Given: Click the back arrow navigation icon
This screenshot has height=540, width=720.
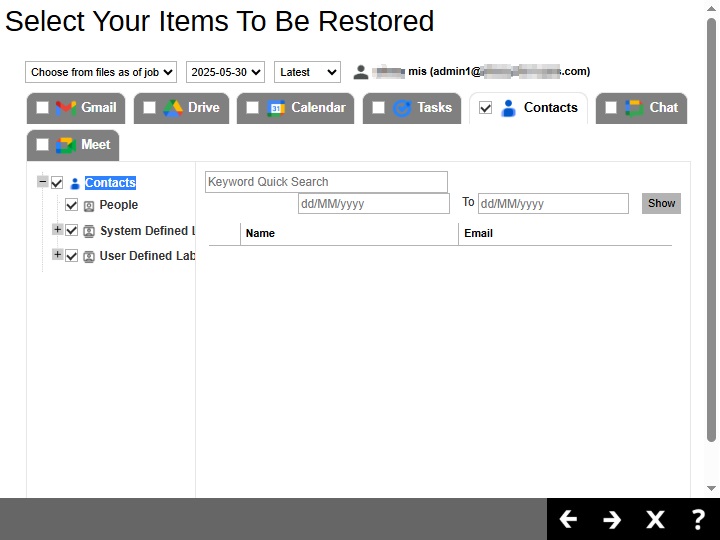Looking at the screenshot, I should [568, 519].
